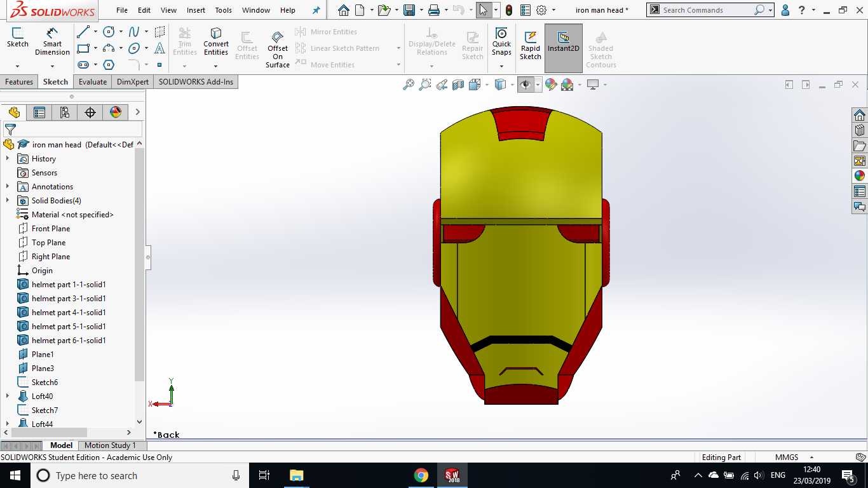Select the Circle sketch tool
The height and width of the screenshot is (488, 868).
pyautogui.click(x=109, y=32)
